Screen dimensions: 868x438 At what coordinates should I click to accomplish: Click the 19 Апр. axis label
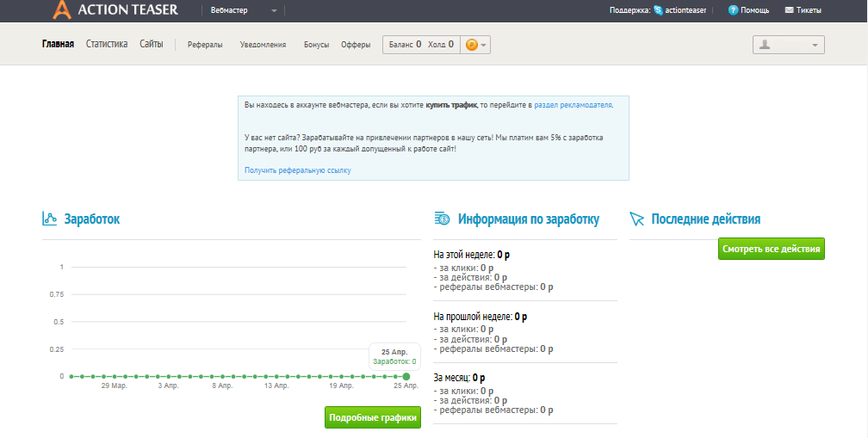[x=341, y=386]
